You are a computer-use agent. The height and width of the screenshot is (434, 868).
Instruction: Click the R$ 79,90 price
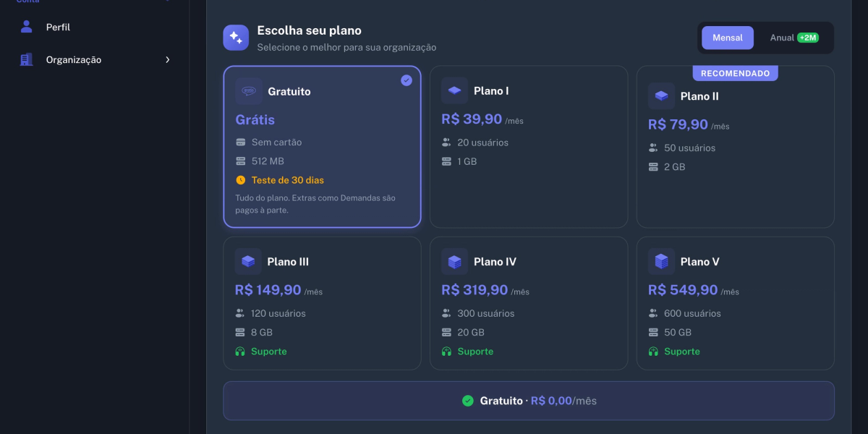coord(678,124)
